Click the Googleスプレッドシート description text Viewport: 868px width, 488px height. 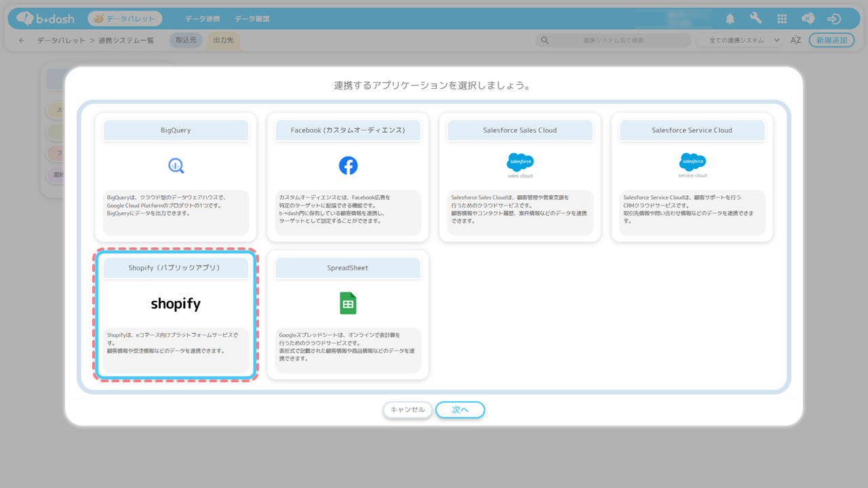pyautogui.click(x=347, y=346)
